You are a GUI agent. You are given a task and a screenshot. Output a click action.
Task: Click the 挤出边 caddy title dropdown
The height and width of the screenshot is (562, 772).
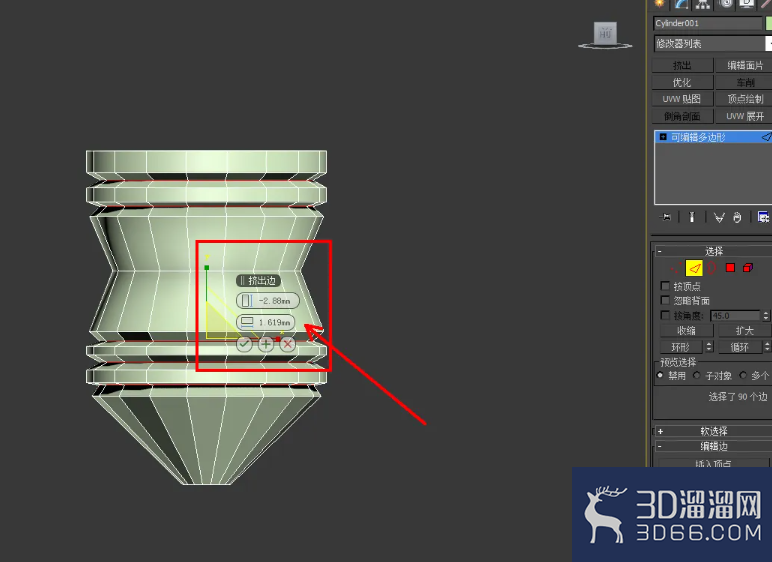pos(258,281)
